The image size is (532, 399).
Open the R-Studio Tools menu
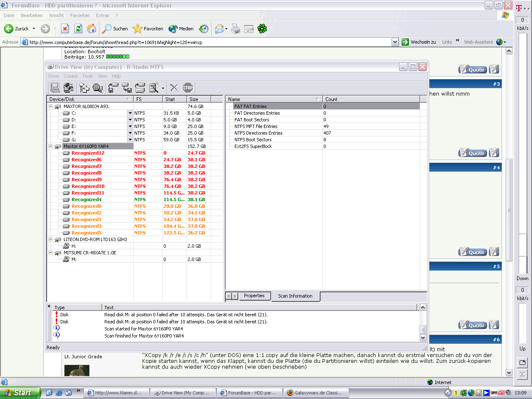88,76
